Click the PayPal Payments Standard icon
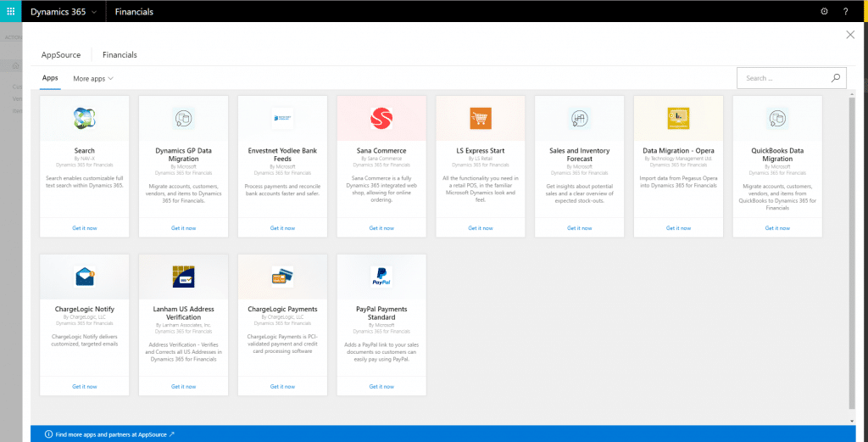This screenshot has width=868, height=442. pos(381,277)
